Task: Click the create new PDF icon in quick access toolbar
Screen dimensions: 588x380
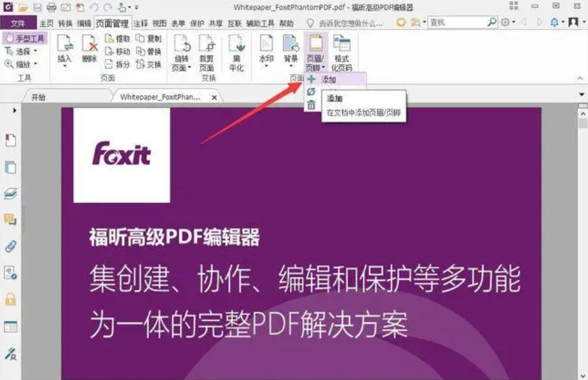Action: [x=80, y=7]
